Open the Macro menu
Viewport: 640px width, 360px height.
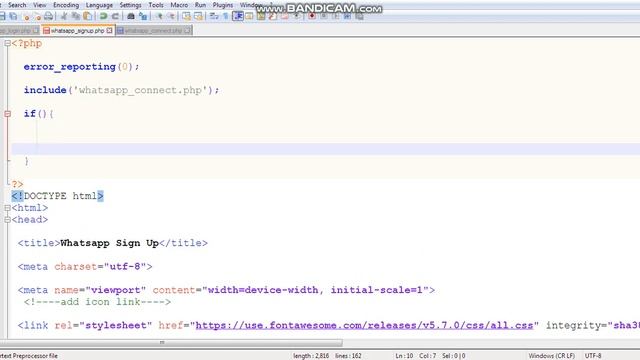tap(179, 5)
